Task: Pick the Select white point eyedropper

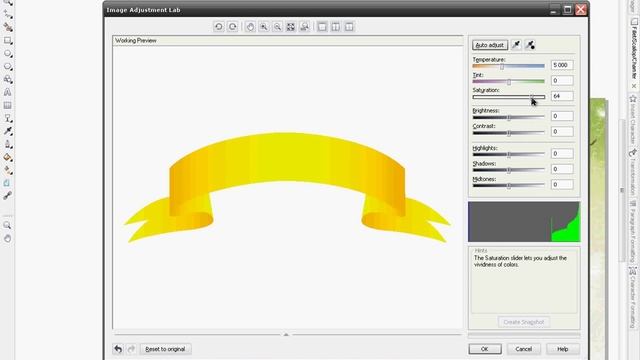Action: pyautogui.click(x=516, y=45)
